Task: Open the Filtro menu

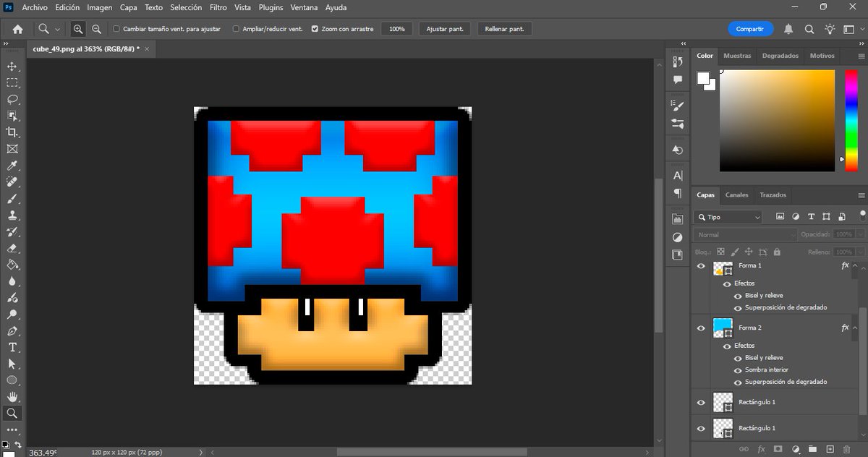Action: click(218, 7)
